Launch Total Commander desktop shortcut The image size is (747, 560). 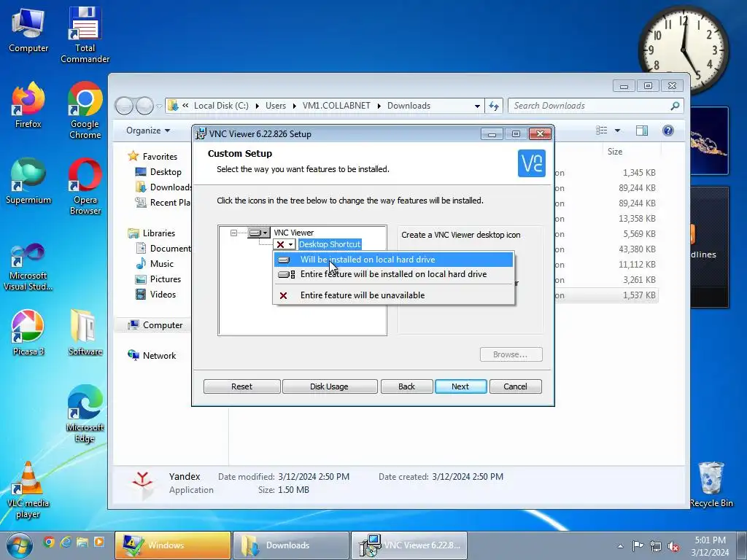click(85, 35)
